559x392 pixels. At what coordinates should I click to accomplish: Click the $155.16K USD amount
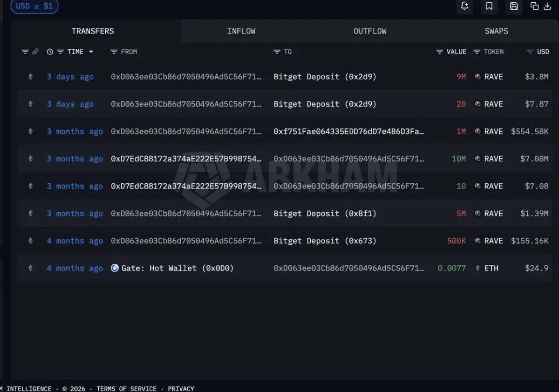(x=530, y=241)
